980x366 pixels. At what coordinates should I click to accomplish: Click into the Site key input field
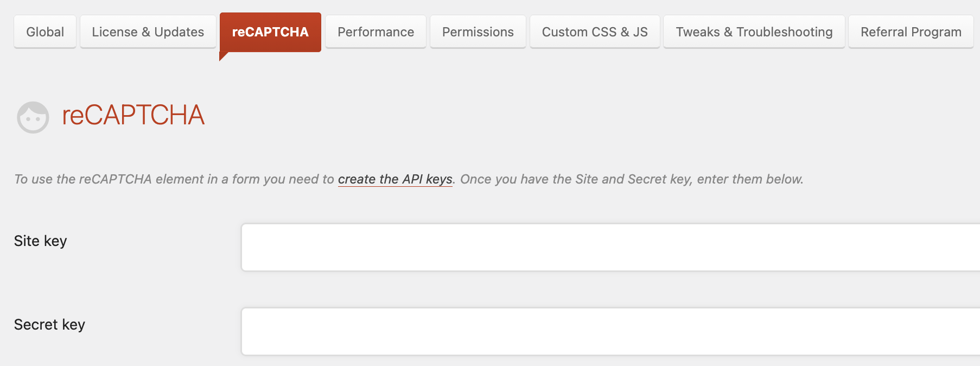tap(608, 247)
